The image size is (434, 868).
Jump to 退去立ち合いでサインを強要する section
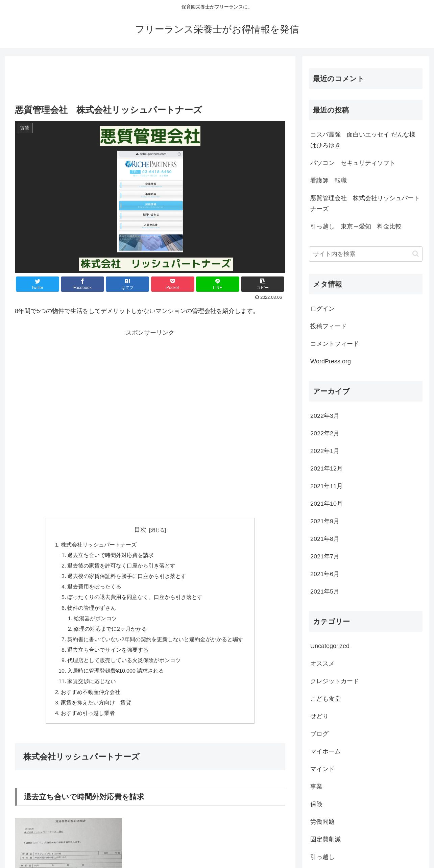108,650
